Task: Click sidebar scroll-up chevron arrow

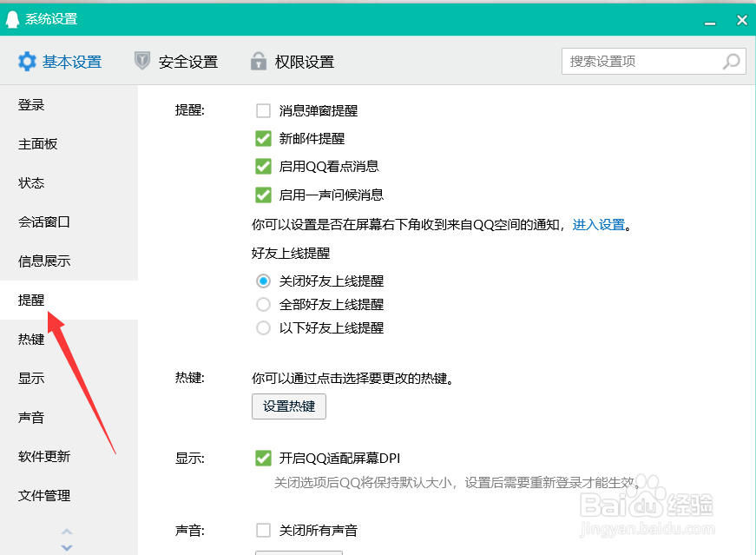Action: [x=67, y=532]
